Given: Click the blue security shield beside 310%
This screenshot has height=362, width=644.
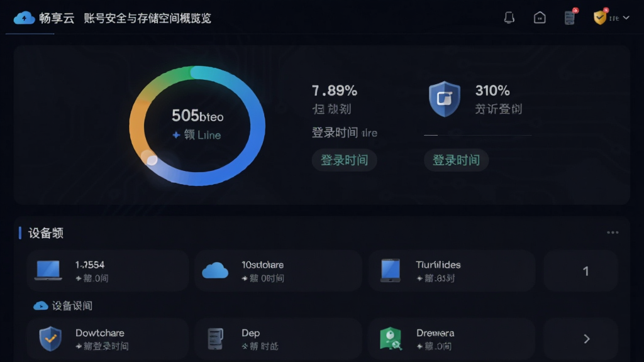Looking at the screenshot, I should (445, 99).
